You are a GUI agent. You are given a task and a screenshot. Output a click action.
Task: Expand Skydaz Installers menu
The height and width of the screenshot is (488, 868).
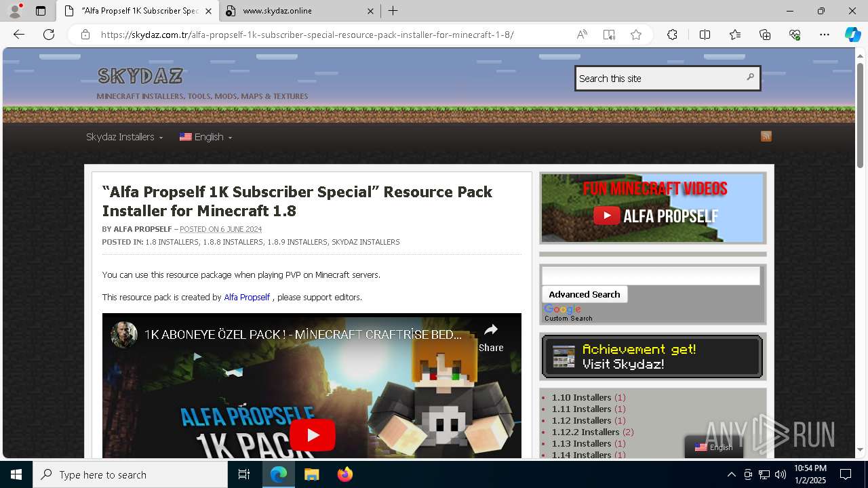124,137
